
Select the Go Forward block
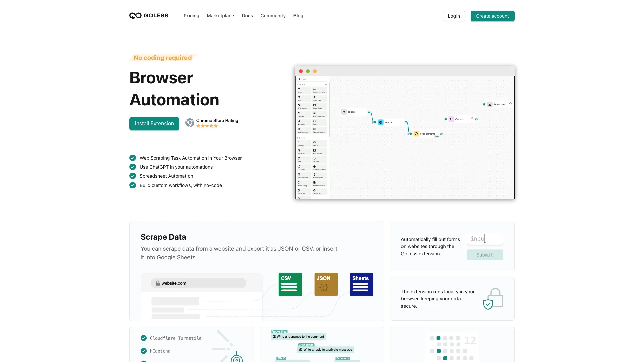point(304,168)
